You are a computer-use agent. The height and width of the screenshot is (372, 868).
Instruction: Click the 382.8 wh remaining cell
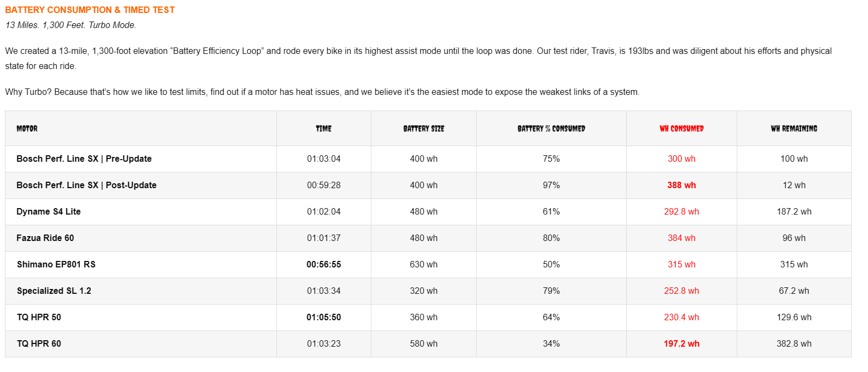tap(794, 343)
